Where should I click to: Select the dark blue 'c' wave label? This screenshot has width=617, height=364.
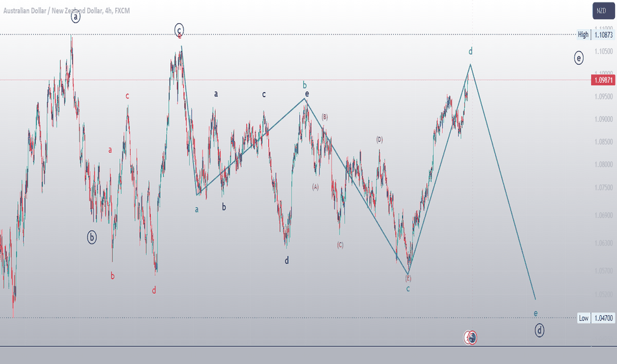point(264,95)
